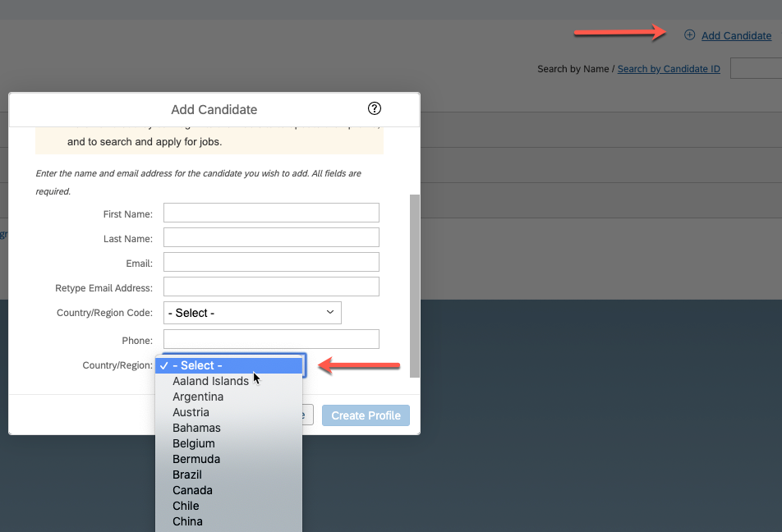Choose the '- Select -' option in list

229,365
